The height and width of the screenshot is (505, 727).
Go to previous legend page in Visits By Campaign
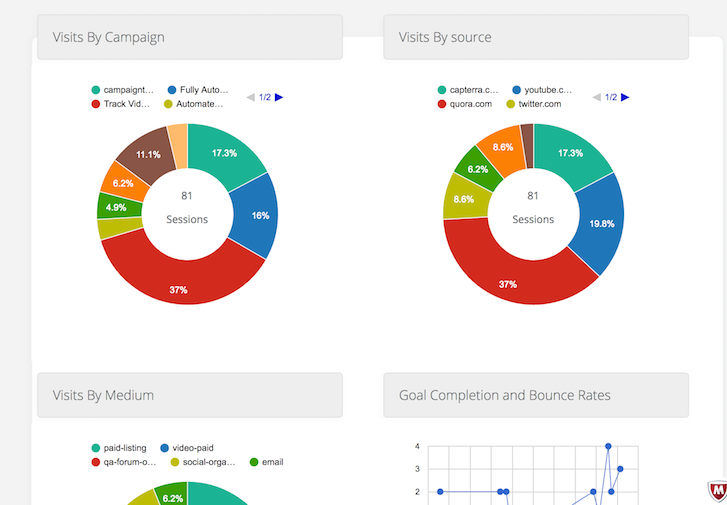[250, 97]
